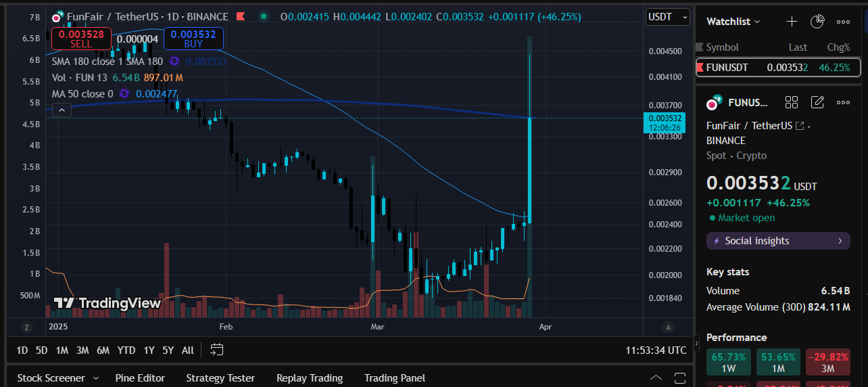The height and width of the screenshot is (387, 868).
Task: Open the Replay Trading tab
Action: click(x=310, y=378)
